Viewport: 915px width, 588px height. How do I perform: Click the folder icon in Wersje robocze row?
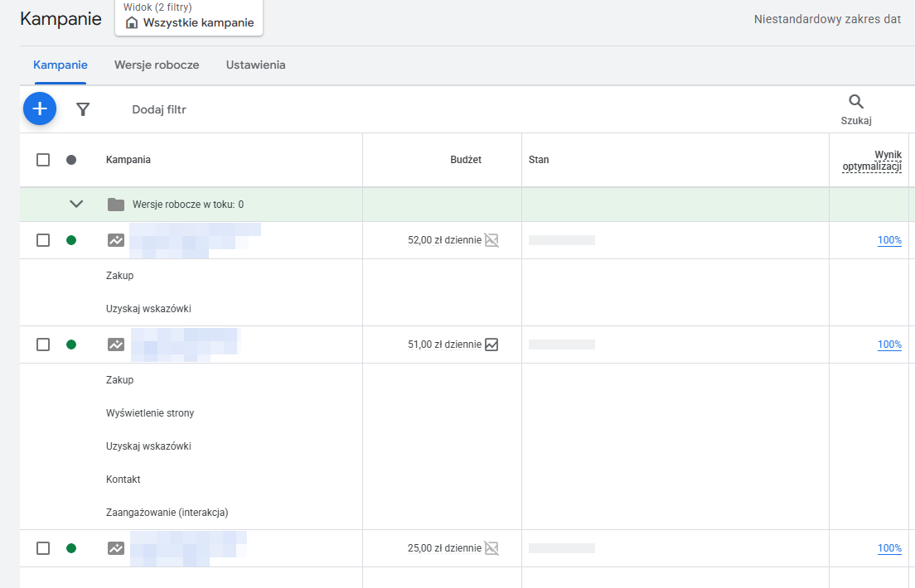coord(116,205)
